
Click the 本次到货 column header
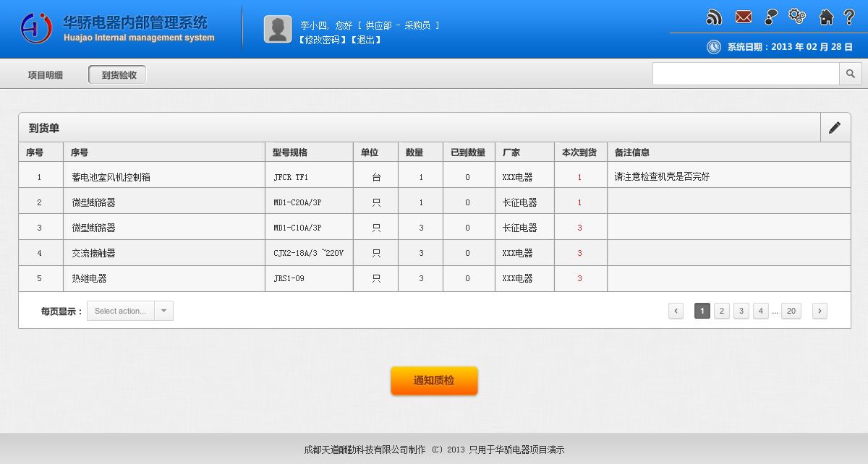tap(579, 152)
